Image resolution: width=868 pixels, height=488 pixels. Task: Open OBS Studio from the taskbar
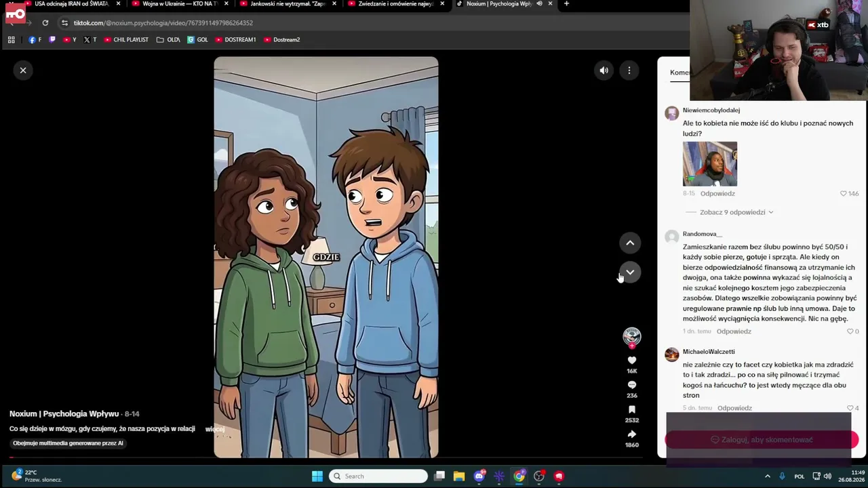pos(539,476)
